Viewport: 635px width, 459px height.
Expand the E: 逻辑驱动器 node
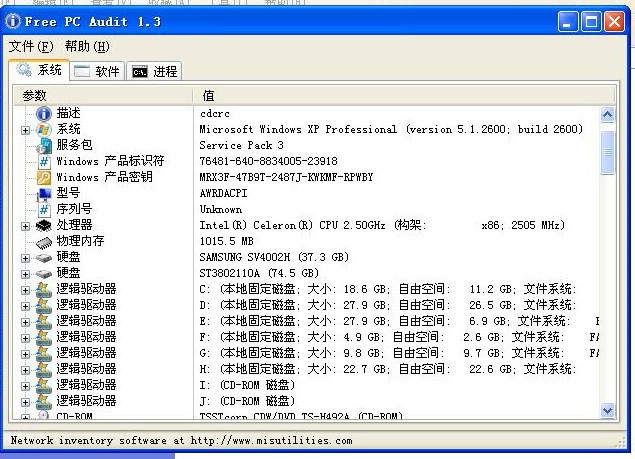click(x=25, y=322)
